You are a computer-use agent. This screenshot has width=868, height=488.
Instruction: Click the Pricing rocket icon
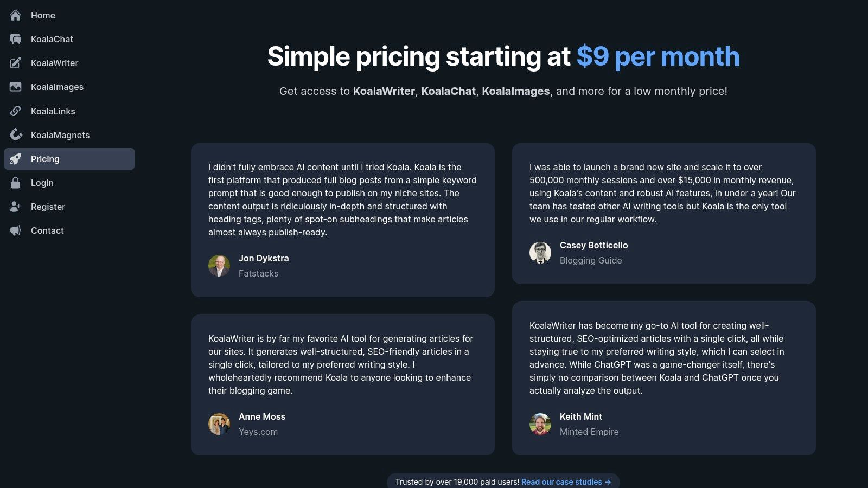pos(16,159)
